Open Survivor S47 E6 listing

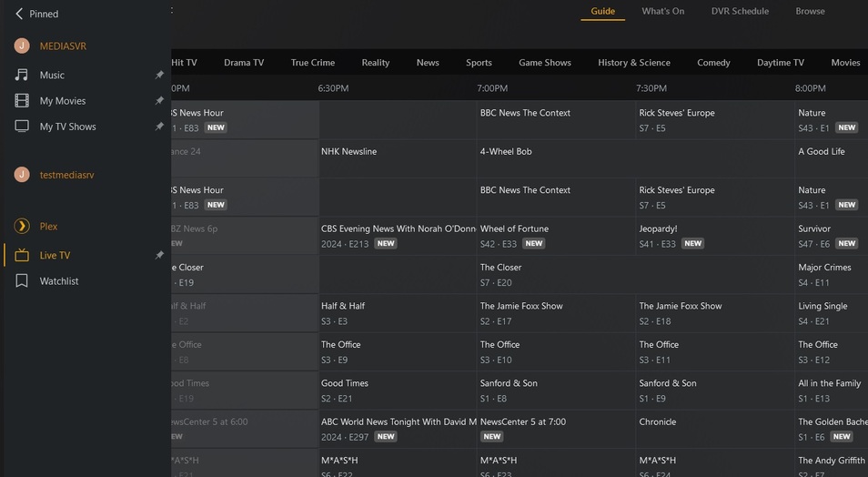[x=832, y=236]
